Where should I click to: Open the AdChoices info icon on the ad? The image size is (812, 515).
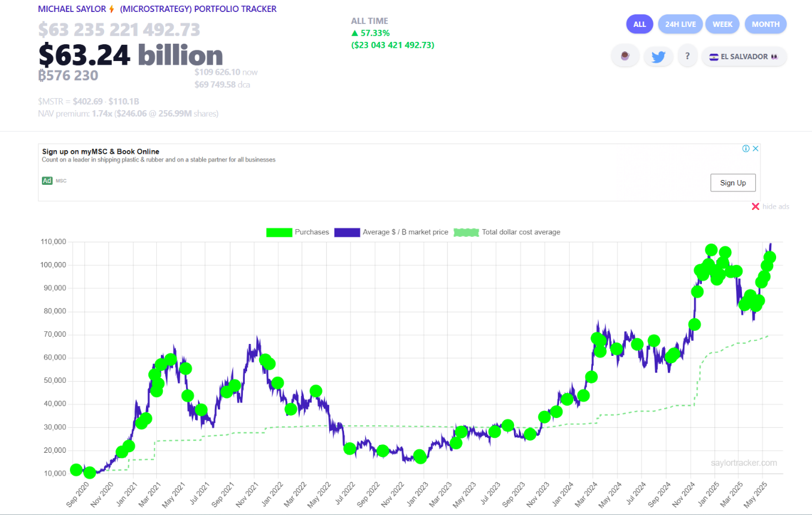pos(746,148)
